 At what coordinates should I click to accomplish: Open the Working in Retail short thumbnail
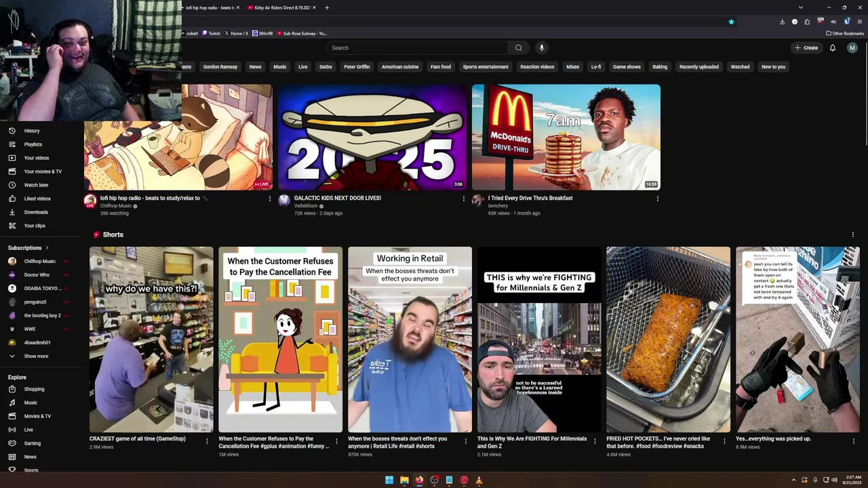pyautogui.click(x=410, y=340)
